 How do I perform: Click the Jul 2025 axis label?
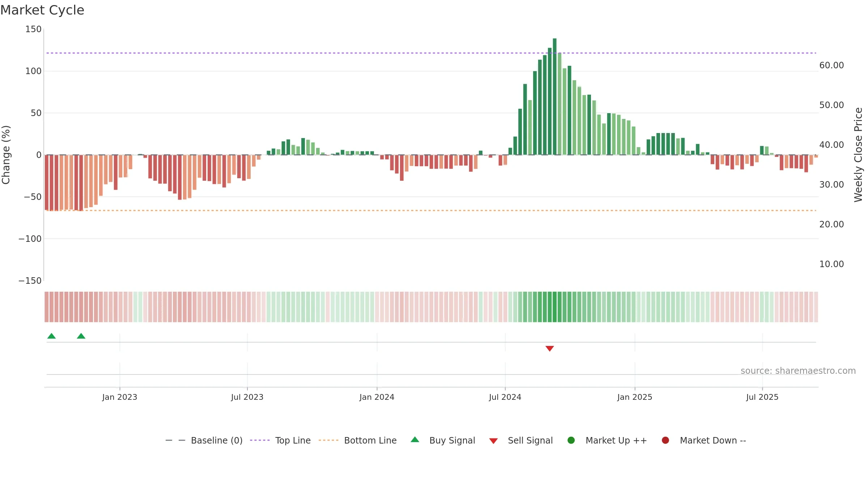coord(762,397)
